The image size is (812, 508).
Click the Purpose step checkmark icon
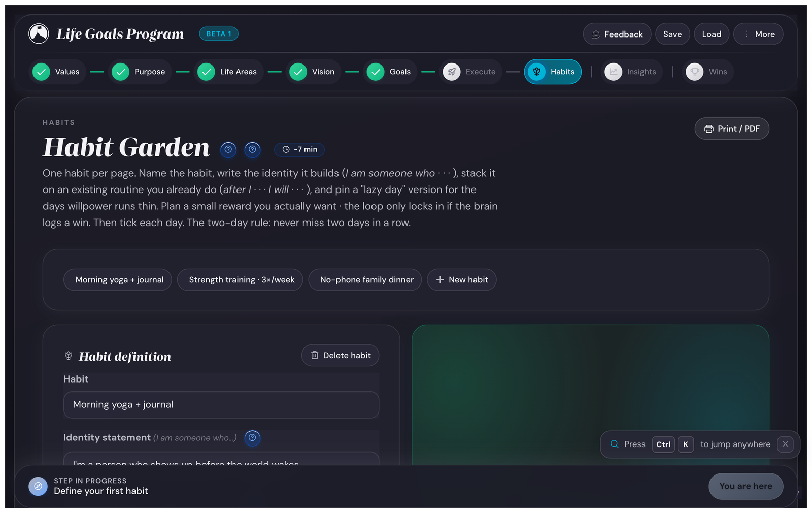pos(120,72)
